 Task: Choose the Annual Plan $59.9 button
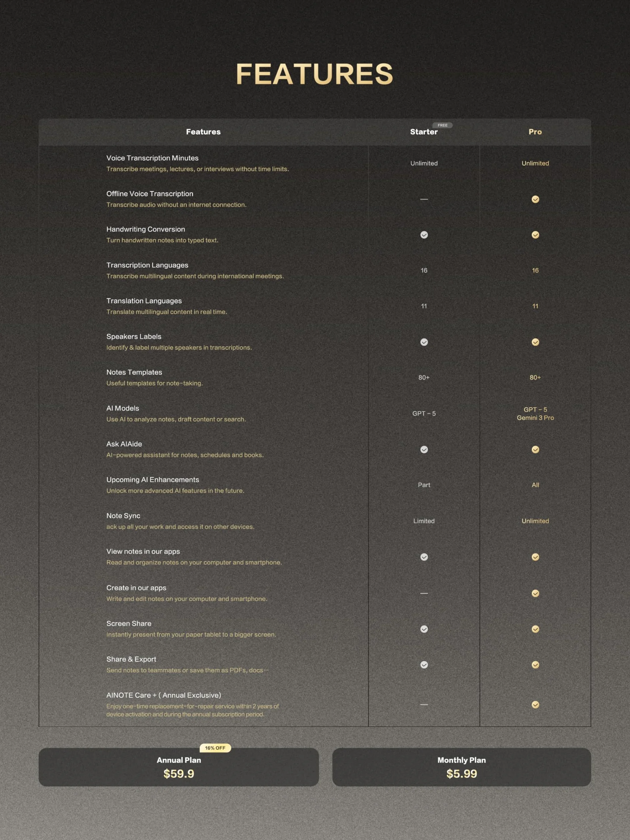click(178, 767)
